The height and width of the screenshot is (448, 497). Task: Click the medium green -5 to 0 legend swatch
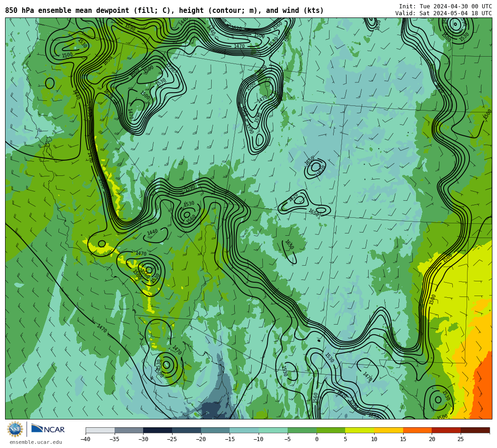302,430
